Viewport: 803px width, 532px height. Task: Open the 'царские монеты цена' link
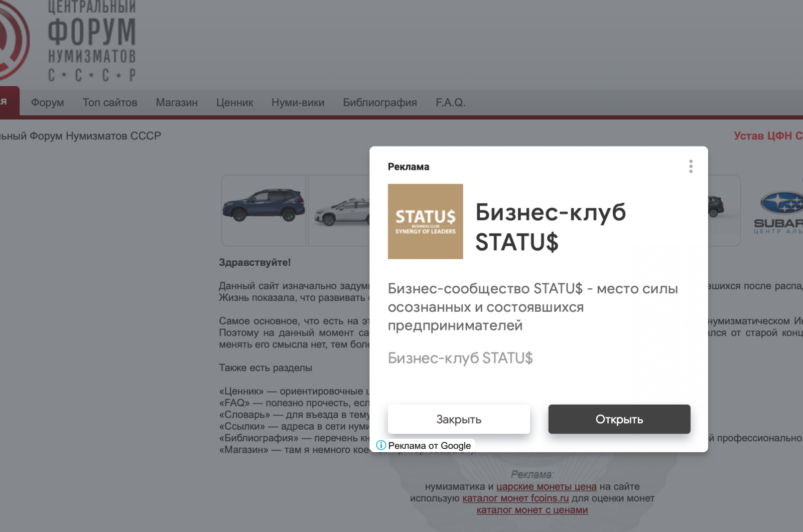[547, 486]
